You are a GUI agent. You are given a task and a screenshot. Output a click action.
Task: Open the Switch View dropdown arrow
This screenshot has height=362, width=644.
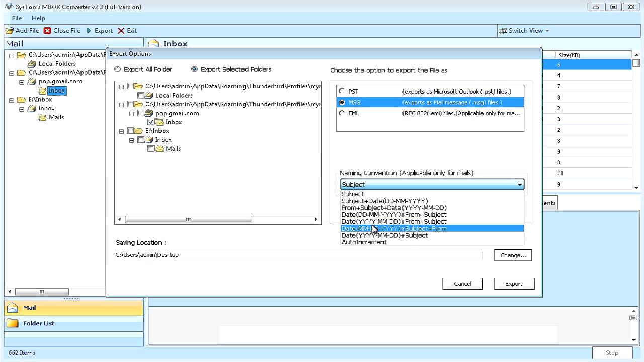coord(547,31)
